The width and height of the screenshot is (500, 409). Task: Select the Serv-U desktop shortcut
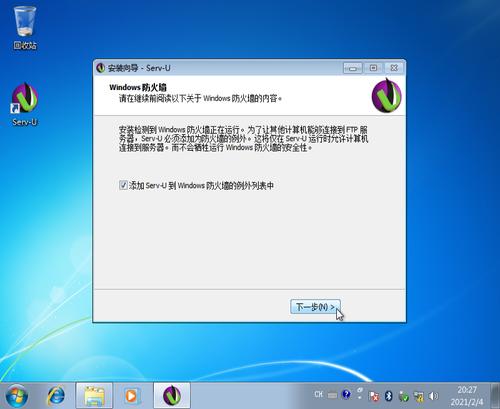25,104
